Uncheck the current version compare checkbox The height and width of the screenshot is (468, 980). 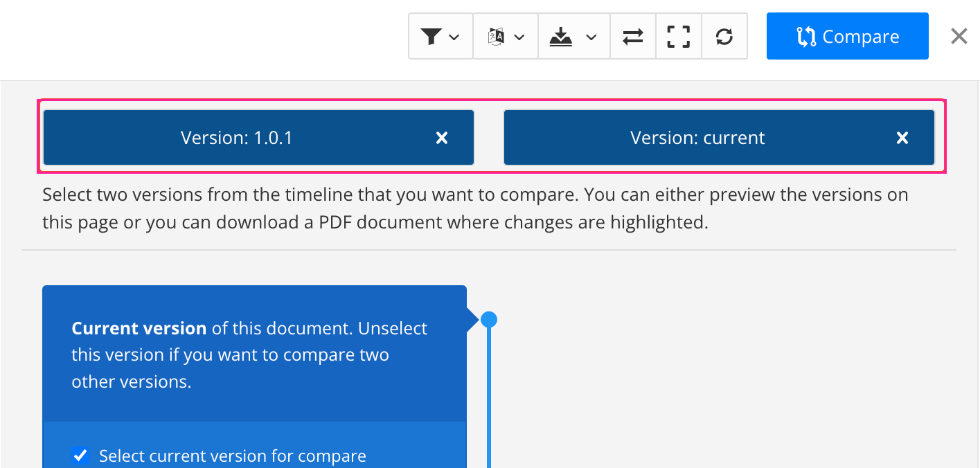pos(81,456)
